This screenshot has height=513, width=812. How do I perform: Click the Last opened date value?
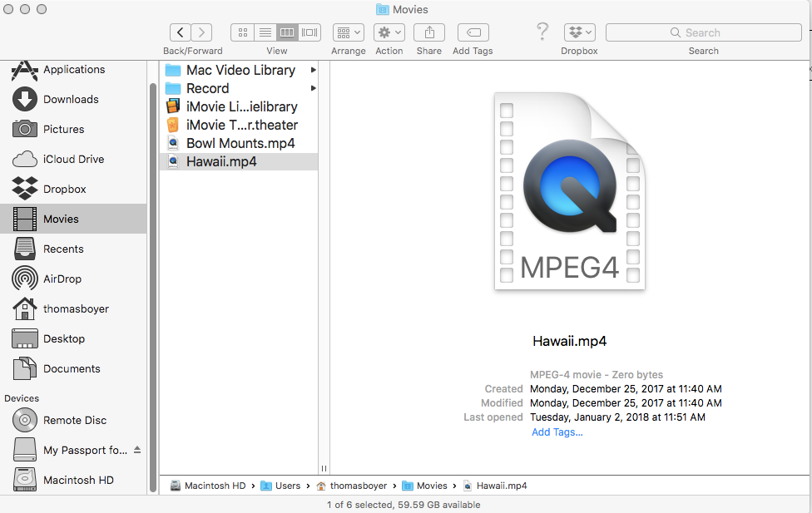(x=617, y=417)
